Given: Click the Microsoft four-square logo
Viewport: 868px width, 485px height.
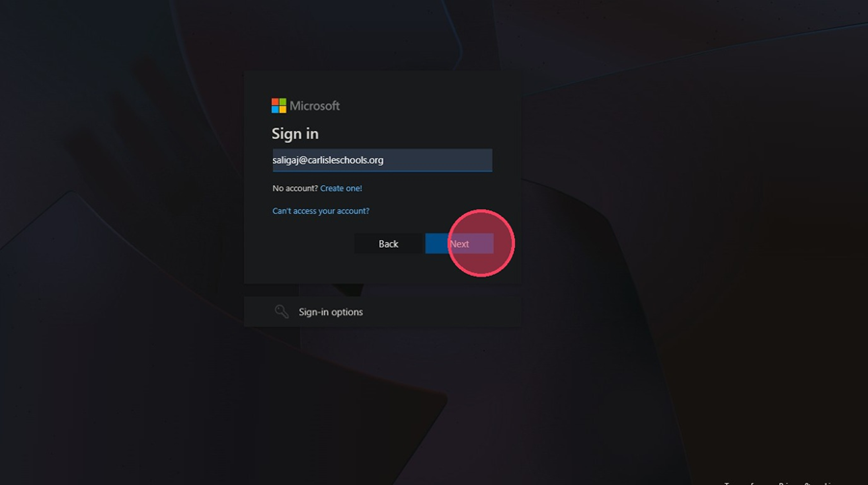Looking at the screenshot, I should (x=279, y=105).
